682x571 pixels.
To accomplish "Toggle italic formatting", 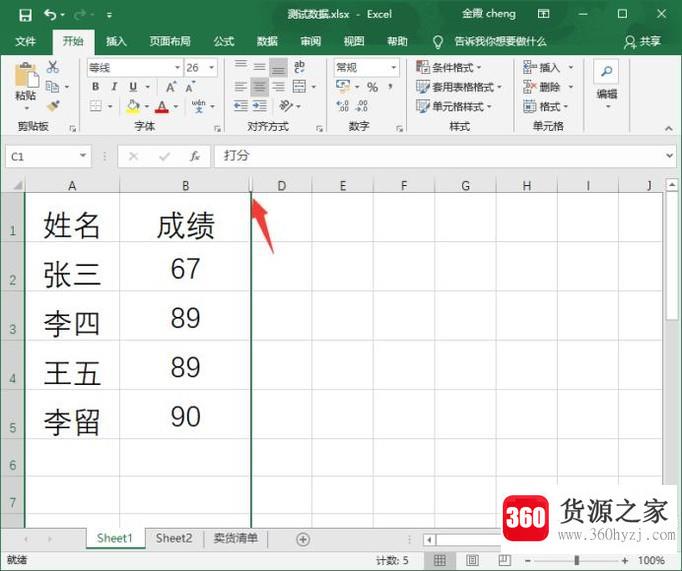I will pos(114,87).
